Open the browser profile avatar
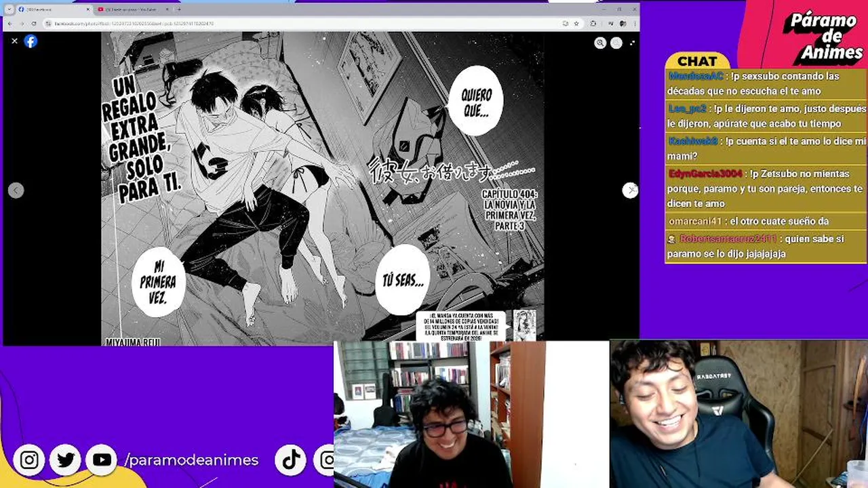Image resolution: width=868 pixels, height=488 pixels. pos(623,23)
